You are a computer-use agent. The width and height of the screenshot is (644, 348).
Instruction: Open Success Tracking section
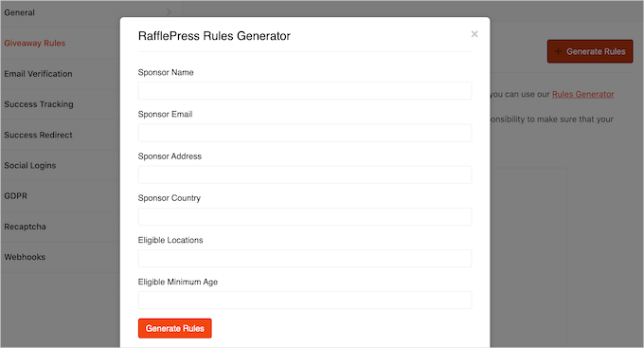tap(39, 104)
